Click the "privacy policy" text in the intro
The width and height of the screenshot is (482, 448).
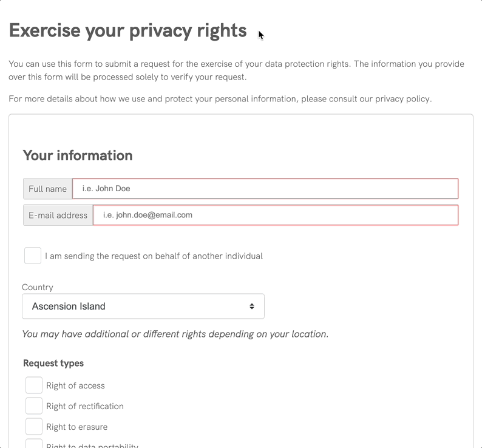point(403,99)
